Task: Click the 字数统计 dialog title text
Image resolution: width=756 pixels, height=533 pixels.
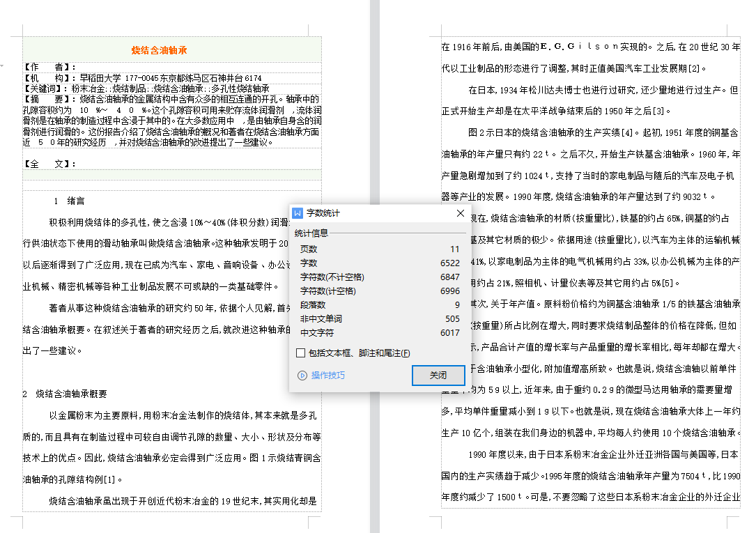Action: click(323, 213)
